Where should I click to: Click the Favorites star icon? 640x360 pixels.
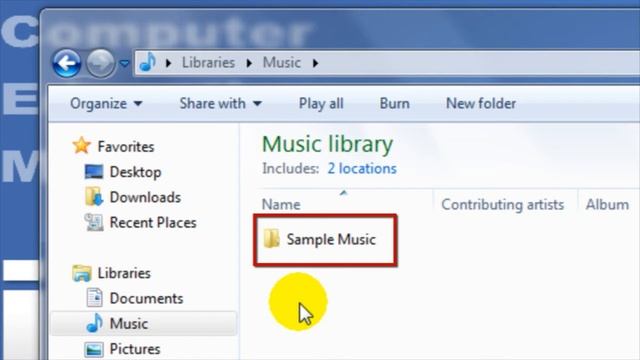coord(81,146)
